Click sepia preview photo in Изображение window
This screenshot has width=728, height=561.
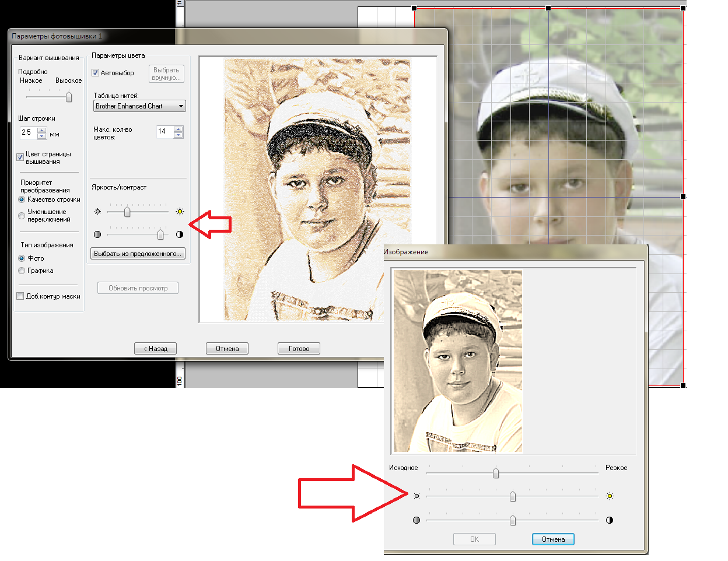[x=458, y=362]
